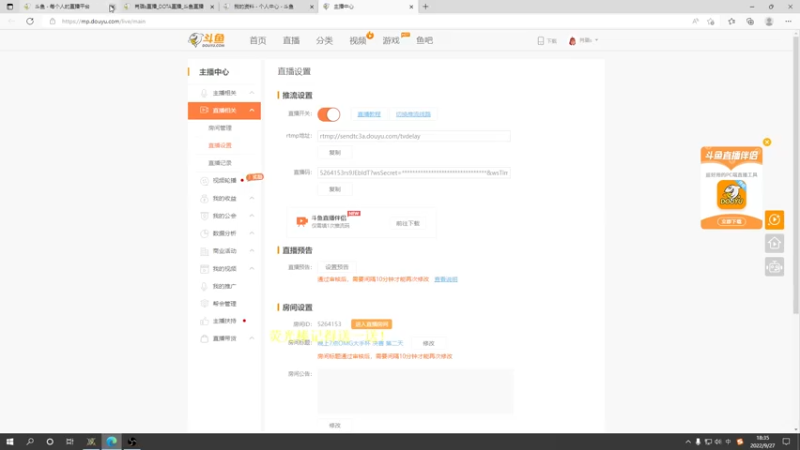Open 直播 in the top navigation
Viewport: 800px width, 450px height.
point(291,40)
